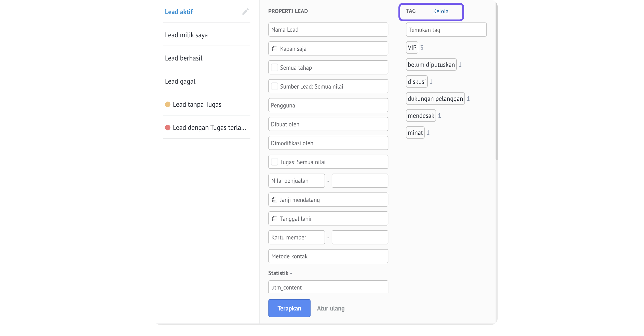Image resolution: width=644 pixels, height=336 pixels.
Task: Expand the Statistik section arrow
Action: 291,273
